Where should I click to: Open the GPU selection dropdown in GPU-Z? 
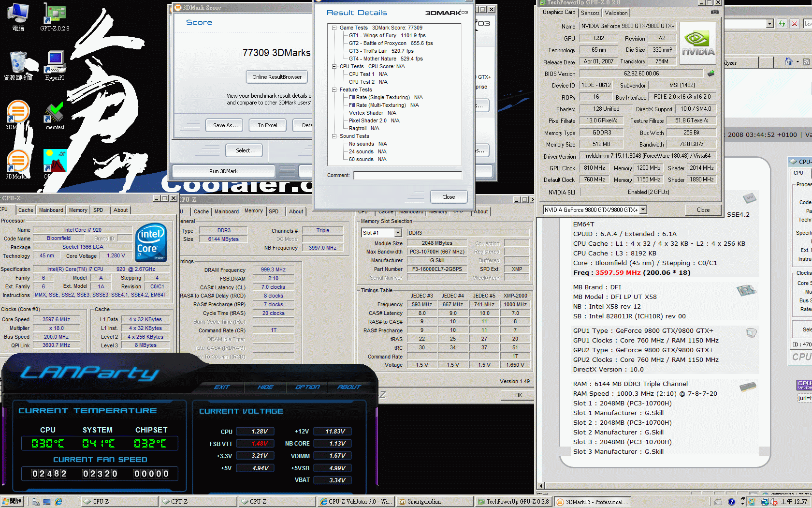point(643,209)
